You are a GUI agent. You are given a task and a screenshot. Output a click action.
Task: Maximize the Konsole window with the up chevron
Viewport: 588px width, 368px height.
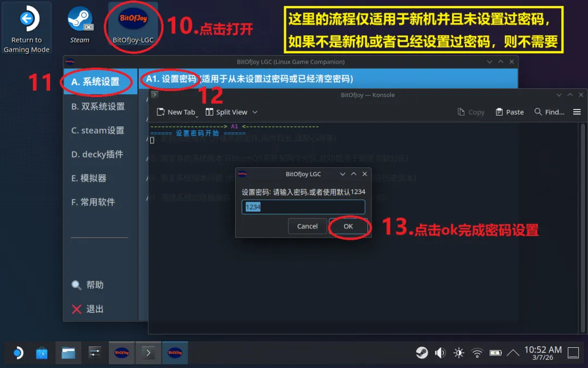[570, 95]
